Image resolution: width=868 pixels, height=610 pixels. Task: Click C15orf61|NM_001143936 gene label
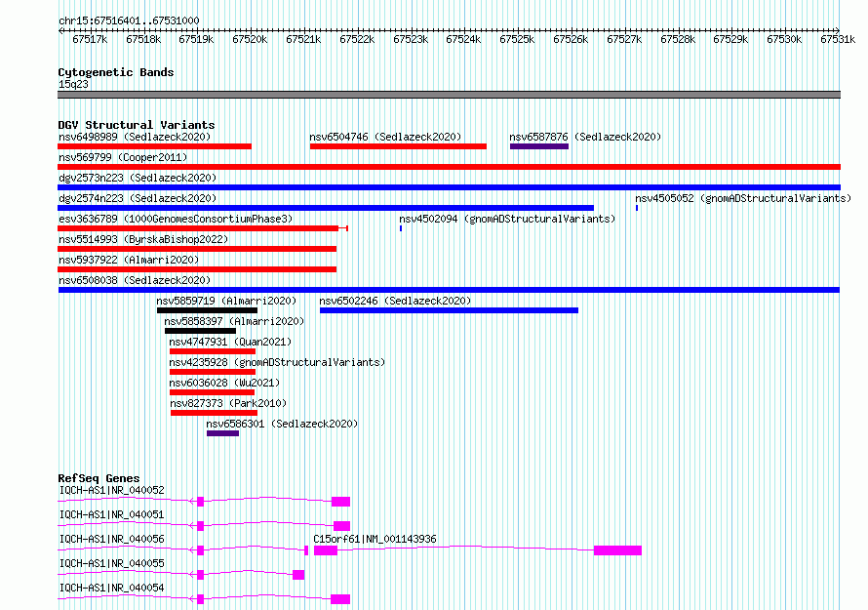(375, 539)
